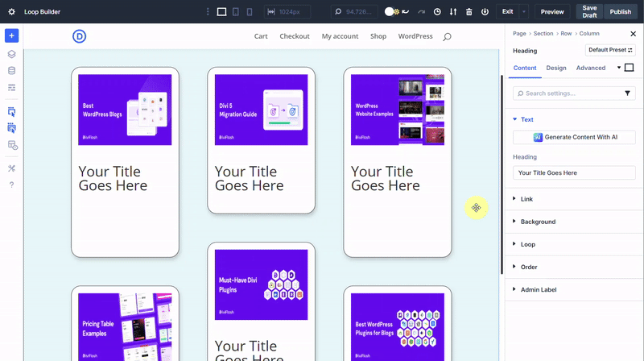The image size is (644, 361).
Task: Open the database icon in sidebar
Action: point(11,71)
